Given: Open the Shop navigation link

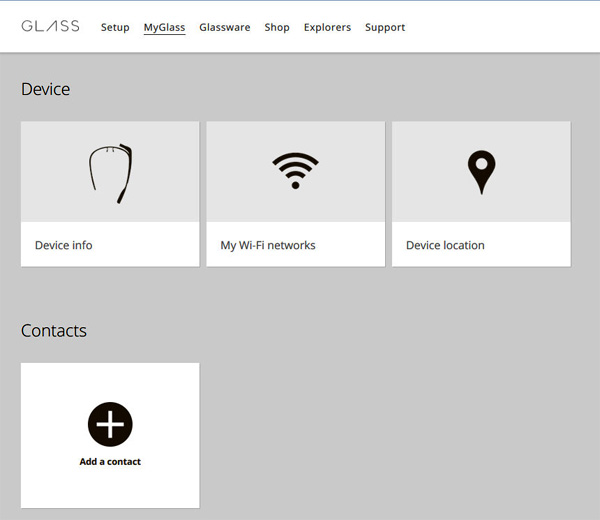Looking at the screenshot, I should 277,27.
